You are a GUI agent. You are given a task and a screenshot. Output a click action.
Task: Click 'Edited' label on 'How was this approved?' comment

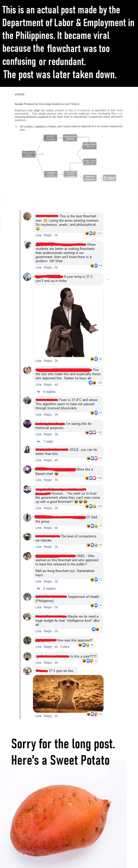click(65, 647)
